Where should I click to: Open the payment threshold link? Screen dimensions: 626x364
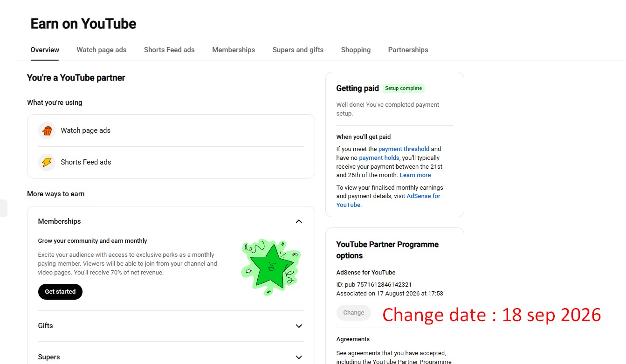click(404, 149)
